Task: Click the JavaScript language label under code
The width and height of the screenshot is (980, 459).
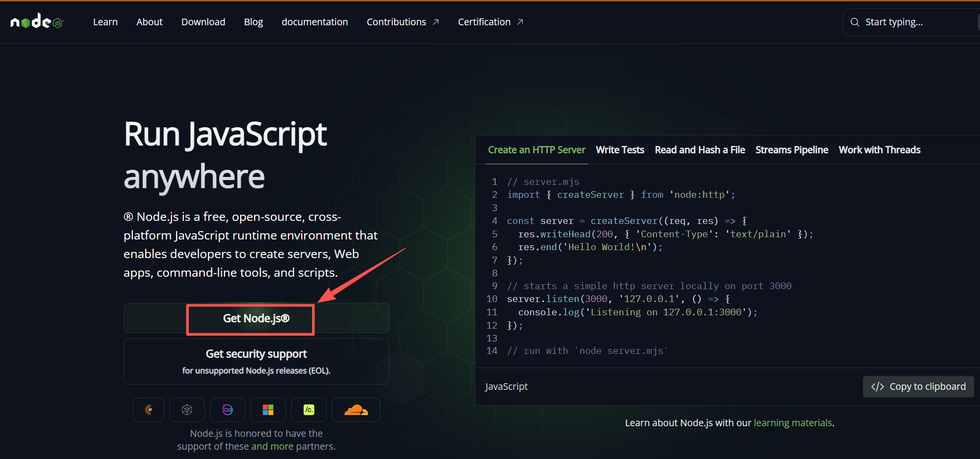Action: point(506,387)
